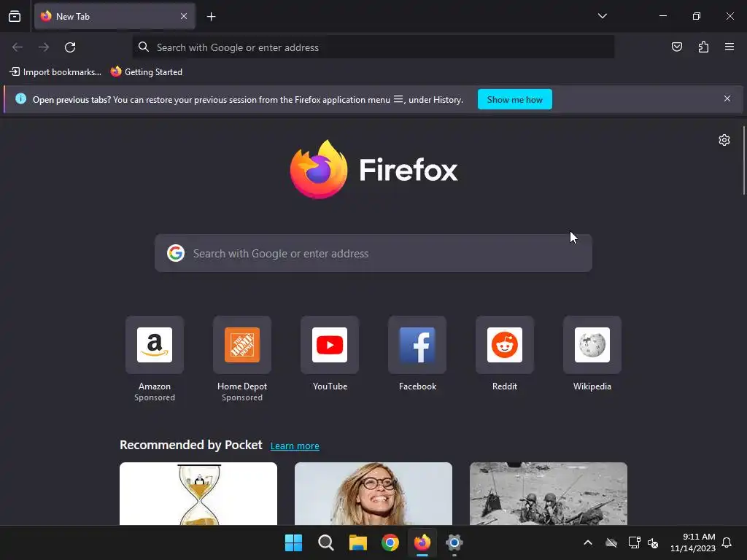747x560 pixels.
Task: Click the Learn more Pocket link
Action: (295, 446)
